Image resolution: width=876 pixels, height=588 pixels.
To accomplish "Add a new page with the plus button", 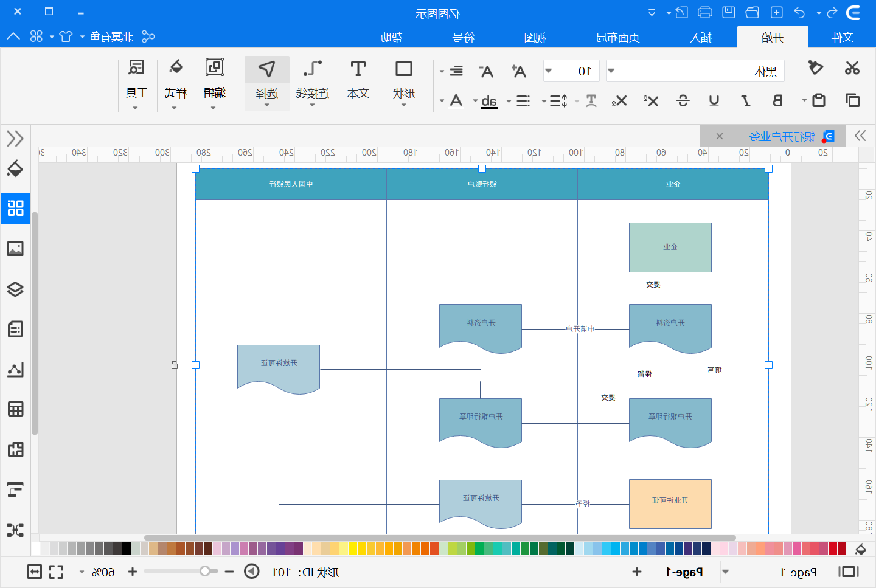I will pos(637,572).
